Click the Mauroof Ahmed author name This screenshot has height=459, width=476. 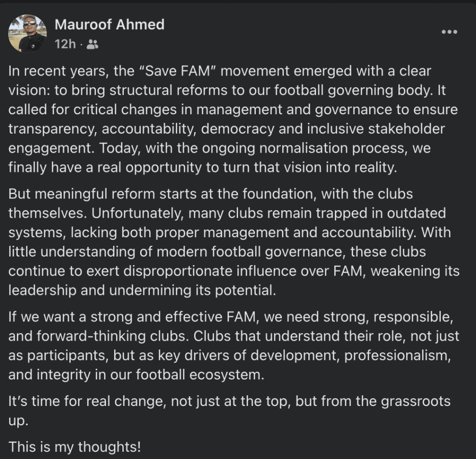109,24
